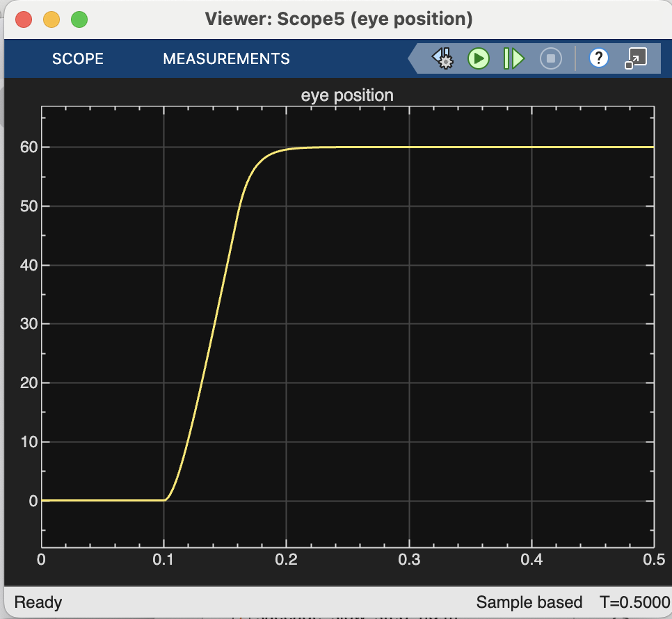Image resolution: width=672 pixels, height=619 pixels.
Task: Close the Scope5 viewer window
Action: [24, 19]
